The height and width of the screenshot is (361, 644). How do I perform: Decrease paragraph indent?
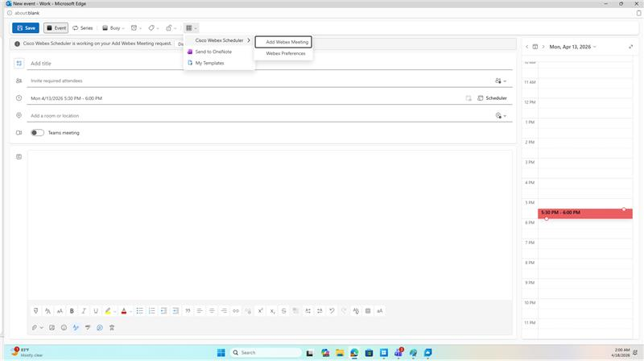pos(163,311)
